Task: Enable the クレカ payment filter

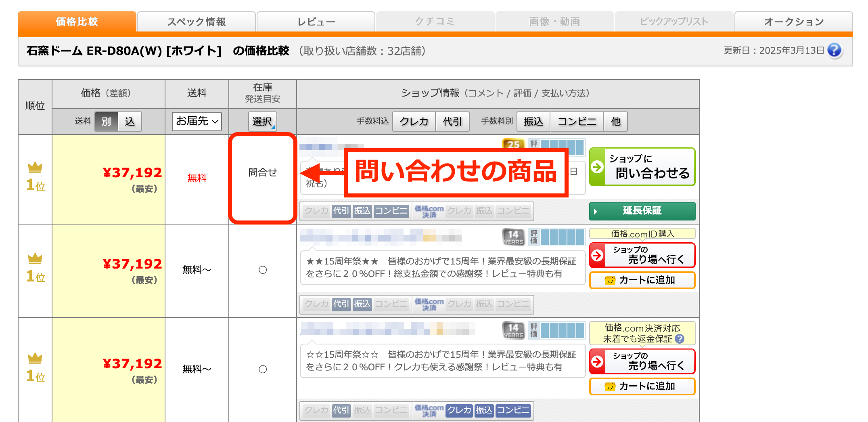Action: [414, 122]
